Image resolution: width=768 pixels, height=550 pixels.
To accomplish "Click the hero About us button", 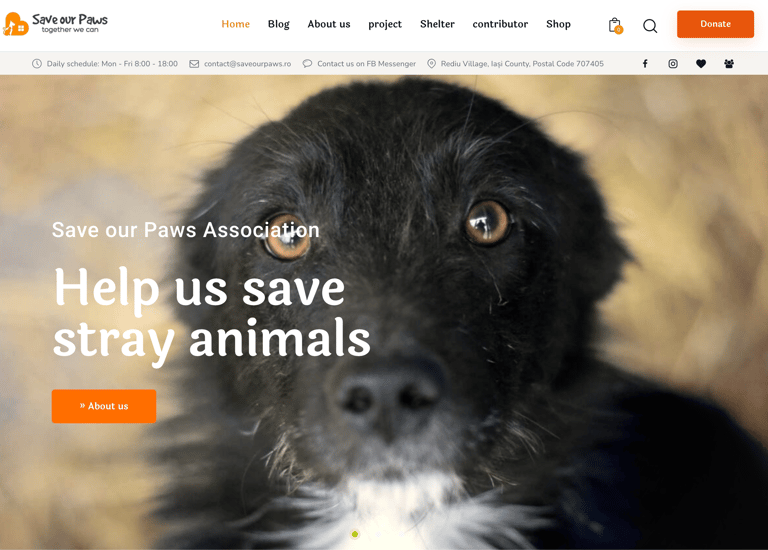I will [104, 406].
